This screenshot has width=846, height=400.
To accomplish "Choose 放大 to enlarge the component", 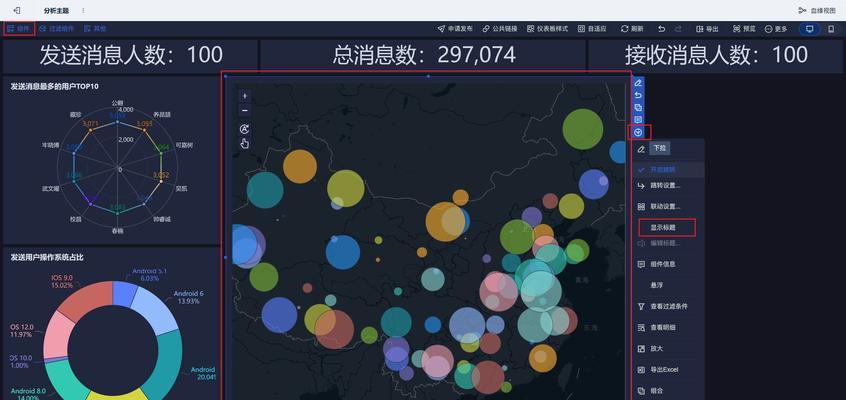I will [x=668, y=349].
